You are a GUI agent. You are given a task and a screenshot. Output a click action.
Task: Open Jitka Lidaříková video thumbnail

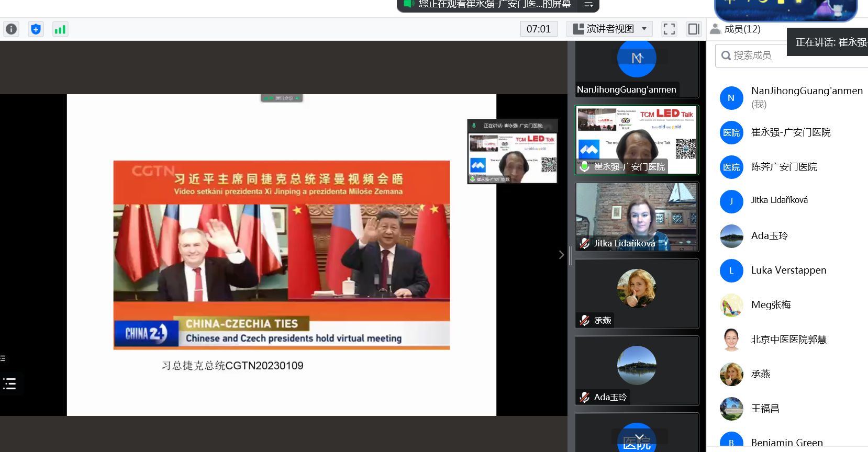[x=637, y=217]
